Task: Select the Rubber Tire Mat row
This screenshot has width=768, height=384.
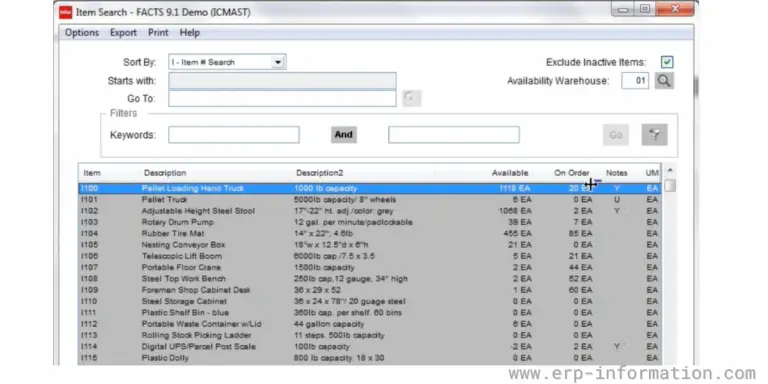Action: click(x=370, y=234)
